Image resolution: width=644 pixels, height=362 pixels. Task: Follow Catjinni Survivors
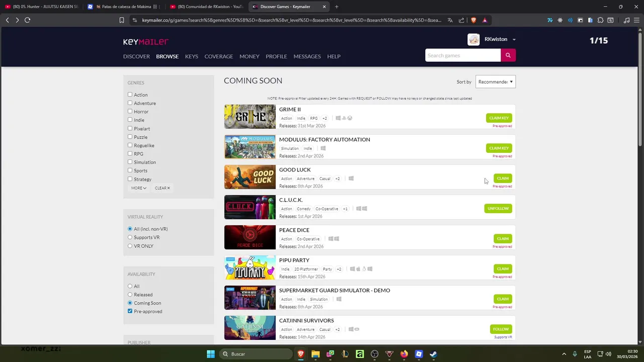pyautogui.click(x=501, y=329)
